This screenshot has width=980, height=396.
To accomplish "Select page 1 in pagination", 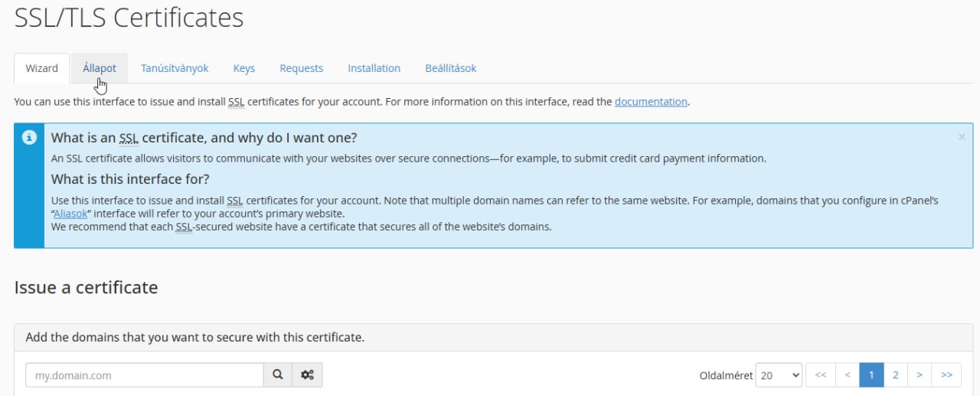I will click(871, 375).
